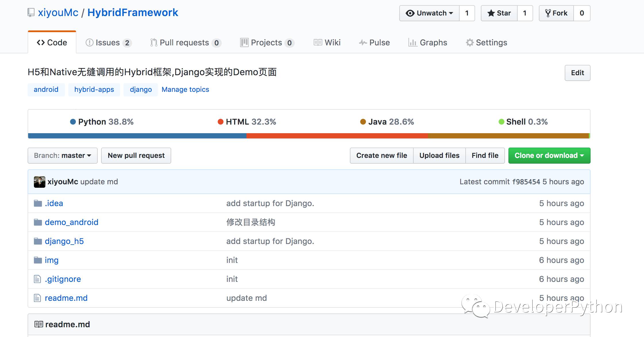
Task: Click the watchers count 1
Action: [x=467, y=13]
